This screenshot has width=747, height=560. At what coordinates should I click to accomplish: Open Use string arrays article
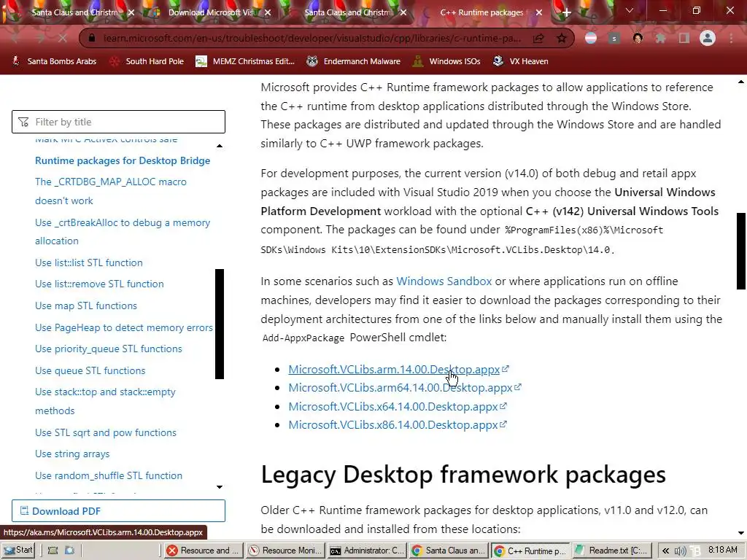72,454
